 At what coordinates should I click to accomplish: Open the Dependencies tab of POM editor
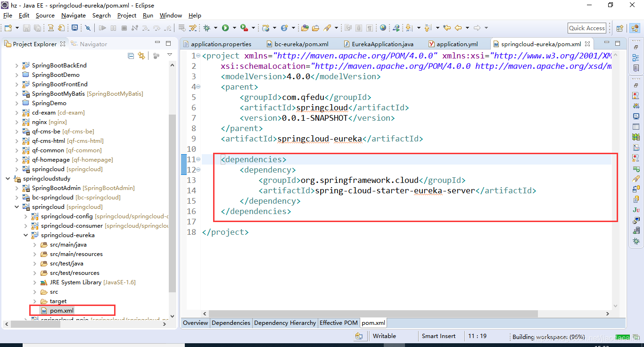coord(231,323)
